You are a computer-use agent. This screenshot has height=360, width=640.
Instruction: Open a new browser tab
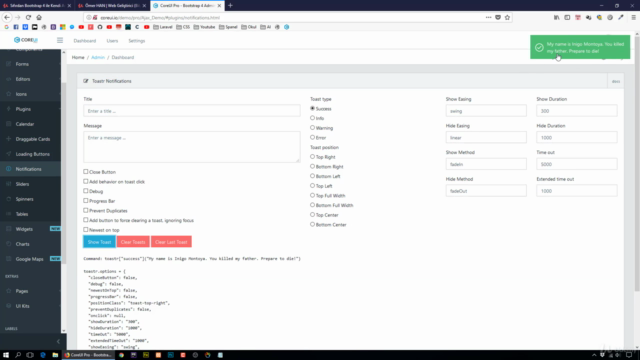[x=230, y=6]
